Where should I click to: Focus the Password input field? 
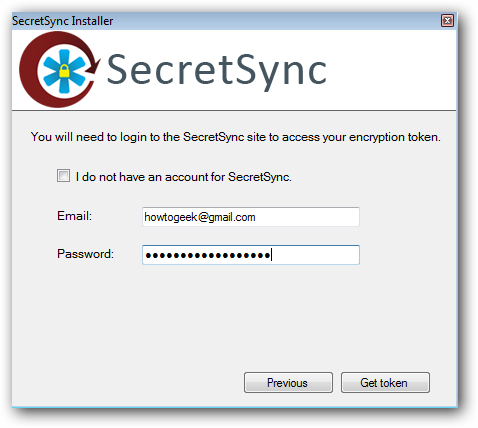click(251, 255)
